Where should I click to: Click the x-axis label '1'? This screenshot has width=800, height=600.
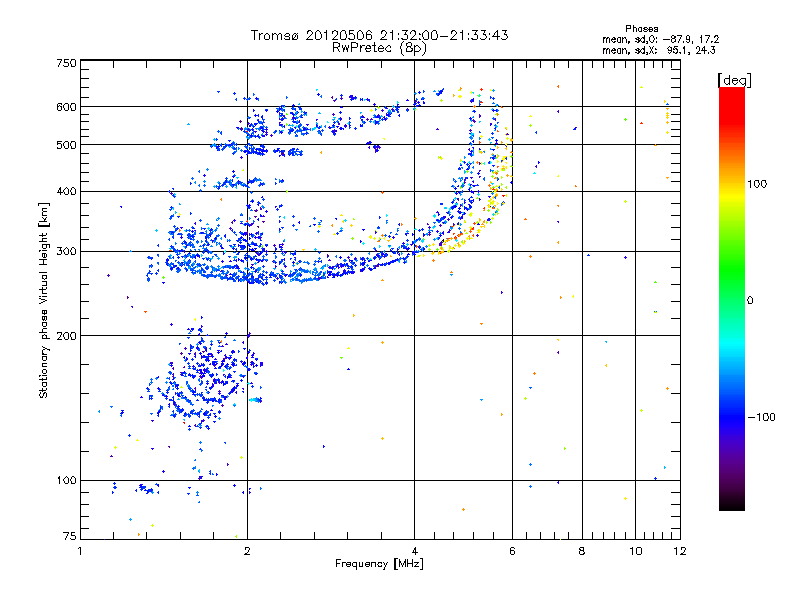click(80, 551)
